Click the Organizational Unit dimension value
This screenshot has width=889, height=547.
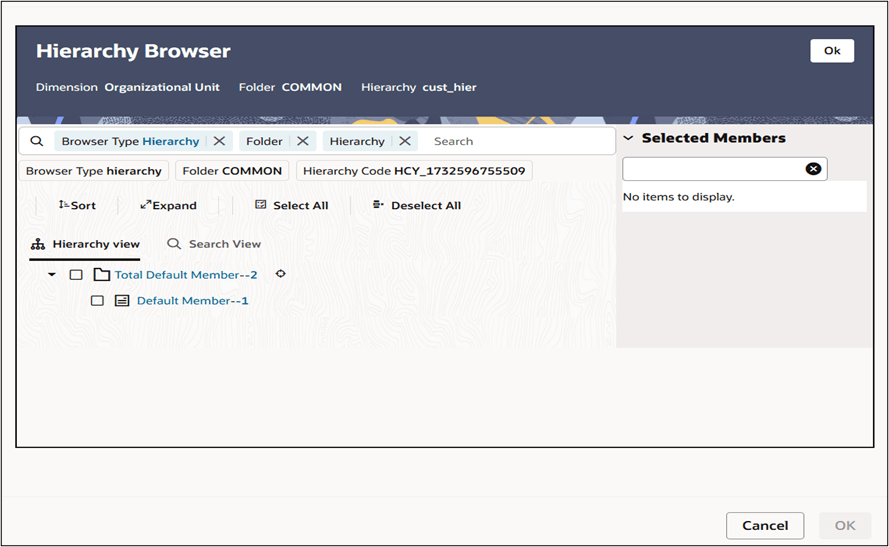pyautogui.click(x=162, y=87)
